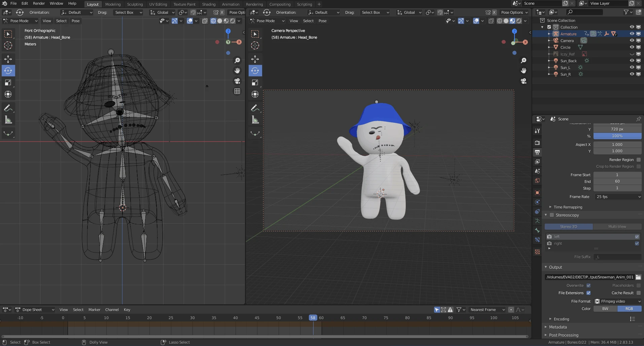Image resolution: width=644 pixels, height=346 pixels.
Task: Select the Annotate tool in left viewport
Action: coord(8,108)
